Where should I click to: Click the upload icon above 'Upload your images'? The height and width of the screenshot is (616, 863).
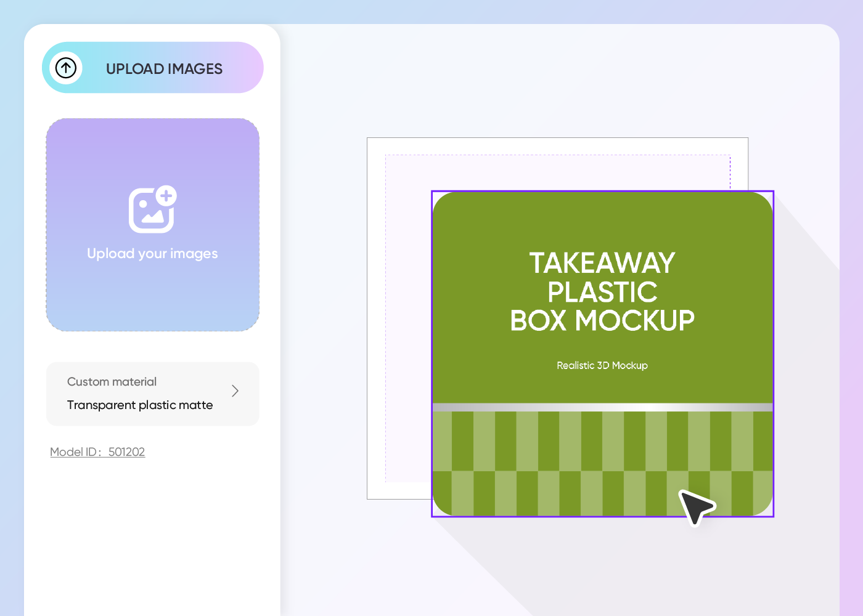pos(152,209)
